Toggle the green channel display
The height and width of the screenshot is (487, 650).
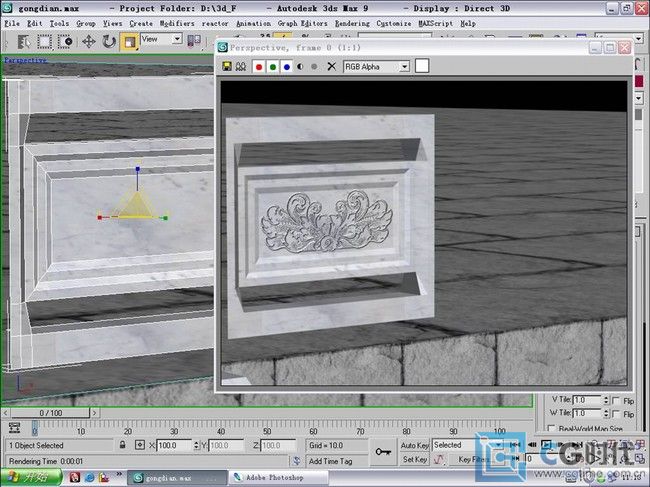click(273, 66)
